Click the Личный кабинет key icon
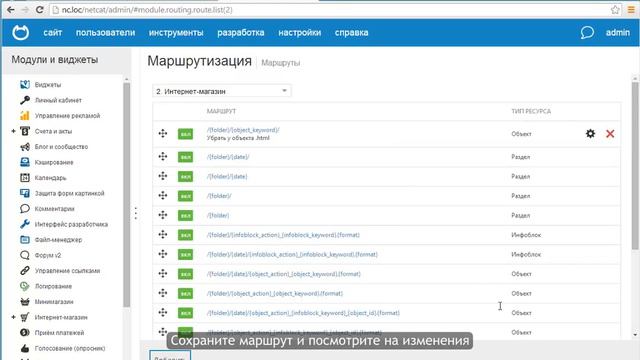Viewport: 640px width, 360px height. click(24, 100)
